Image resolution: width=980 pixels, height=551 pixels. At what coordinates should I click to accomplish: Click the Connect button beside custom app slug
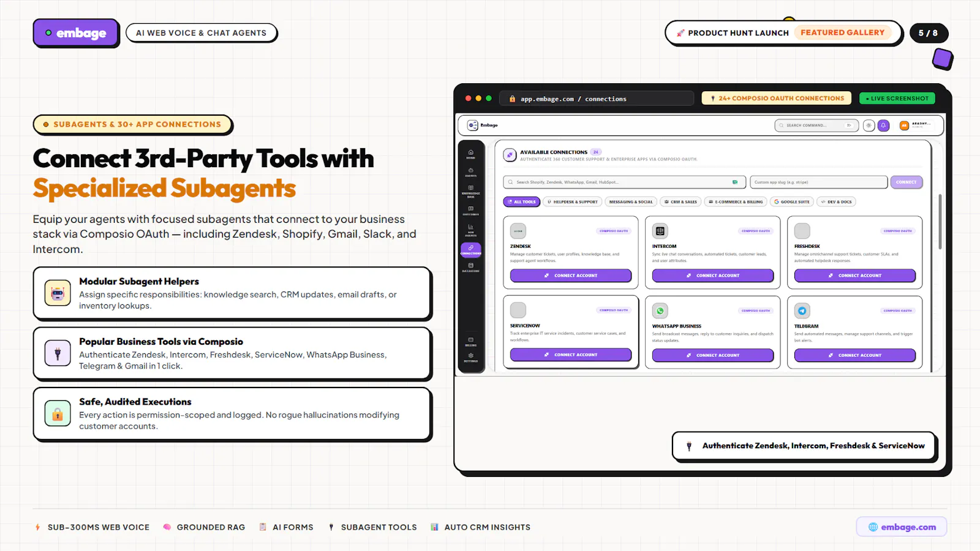(907, 182)
